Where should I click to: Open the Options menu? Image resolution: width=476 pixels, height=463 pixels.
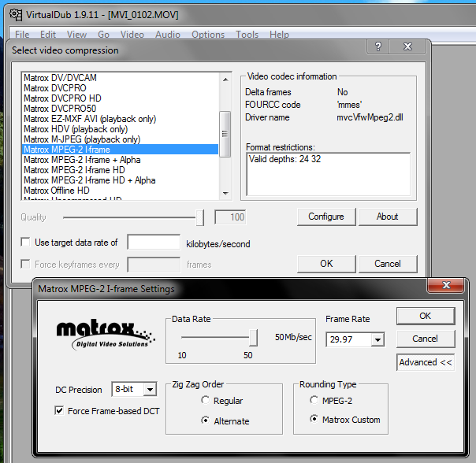208,35
